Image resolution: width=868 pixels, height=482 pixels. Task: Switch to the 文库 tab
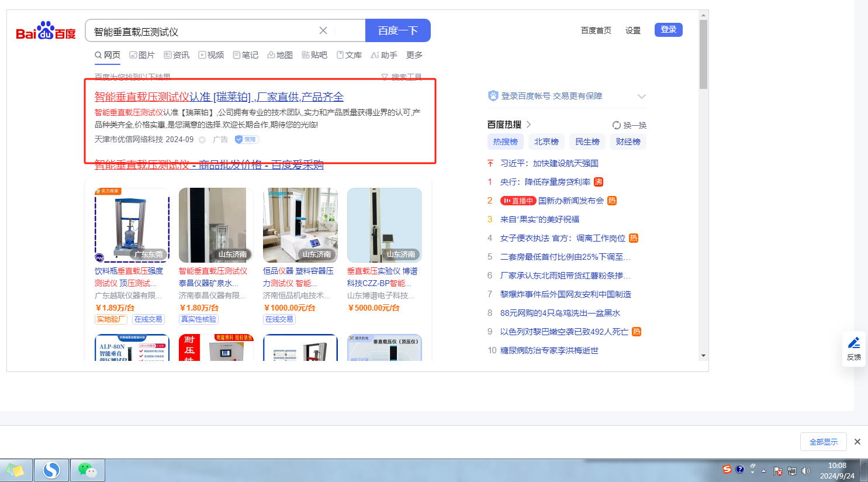coord(349,55)
